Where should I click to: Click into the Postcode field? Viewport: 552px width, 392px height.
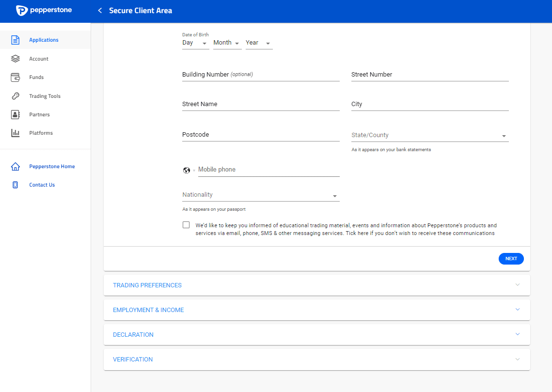pos(261,135)
